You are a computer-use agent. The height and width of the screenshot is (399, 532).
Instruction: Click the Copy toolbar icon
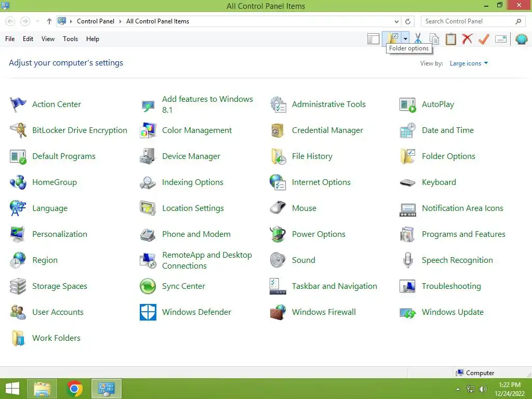tap(434, 38)
